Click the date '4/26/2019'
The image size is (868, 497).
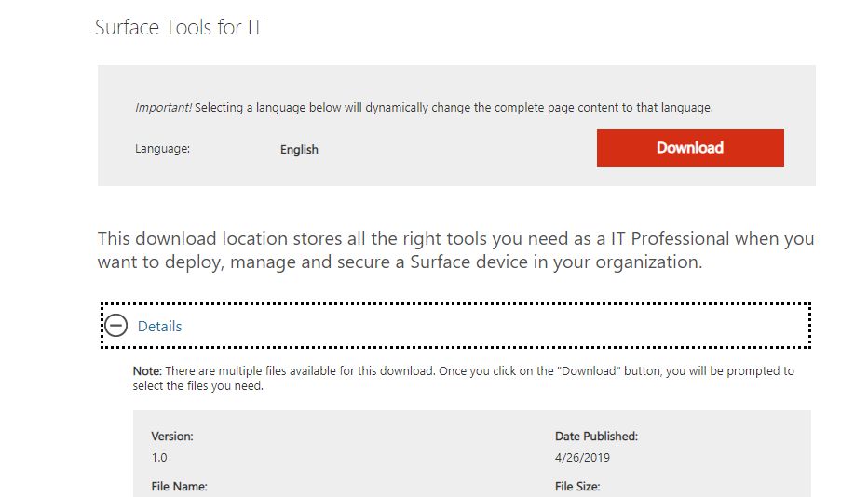(582, 457)
